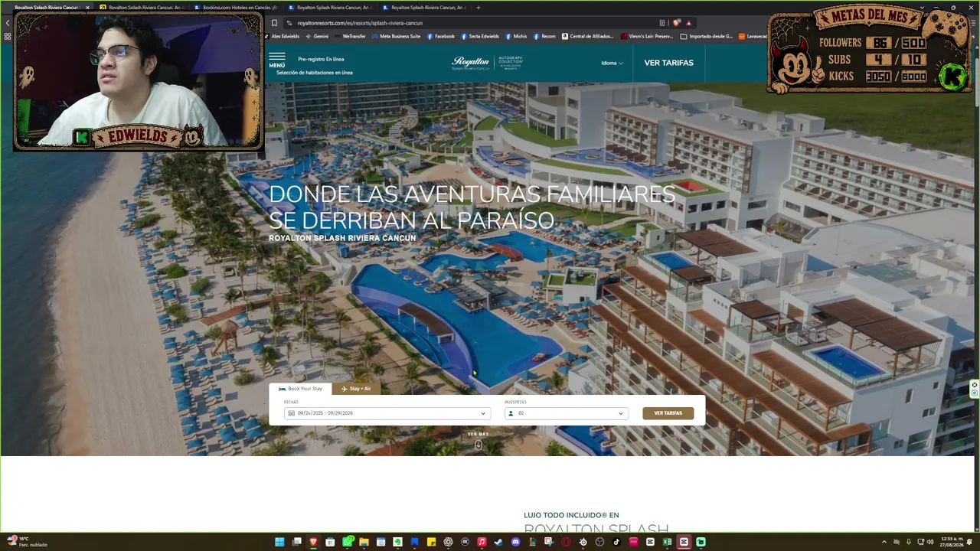Click the scroll-down mouse icon under VER MÁS
The height and width of the screenshot is (551, 980).
[479, 445]
